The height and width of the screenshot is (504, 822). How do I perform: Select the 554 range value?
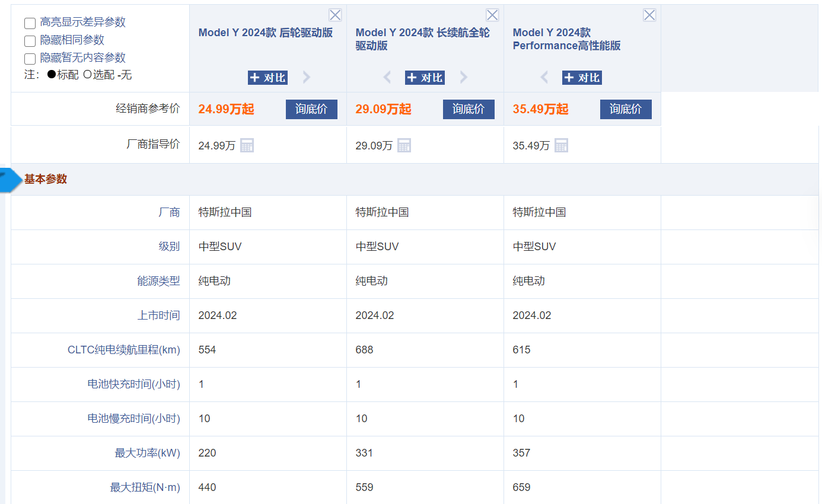tap(207, 350)
